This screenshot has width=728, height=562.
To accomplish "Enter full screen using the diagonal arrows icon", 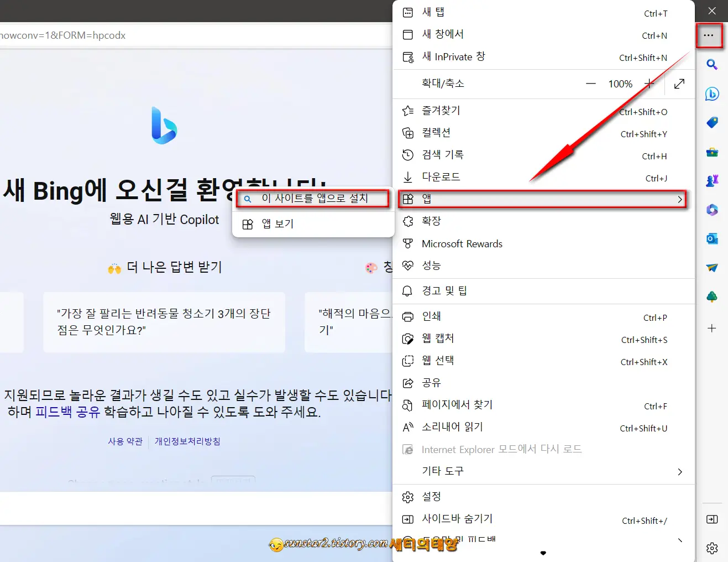I will click(x=679, y=84).
